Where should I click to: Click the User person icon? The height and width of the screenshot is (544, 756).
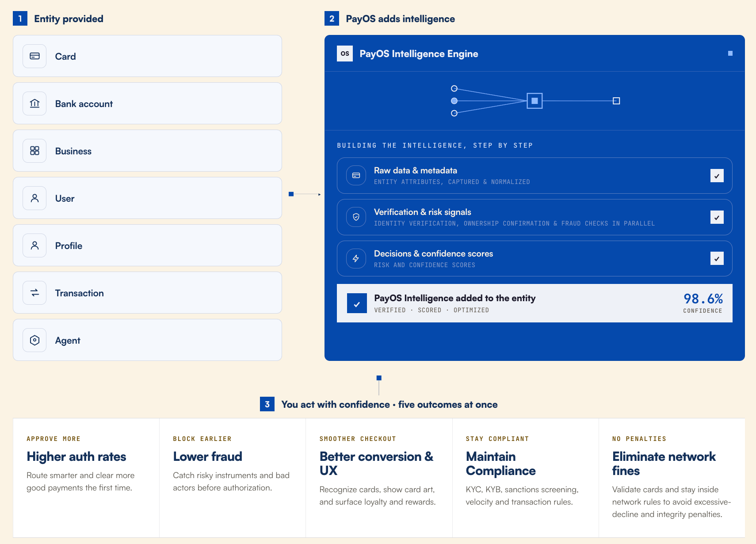coord(34,198)
